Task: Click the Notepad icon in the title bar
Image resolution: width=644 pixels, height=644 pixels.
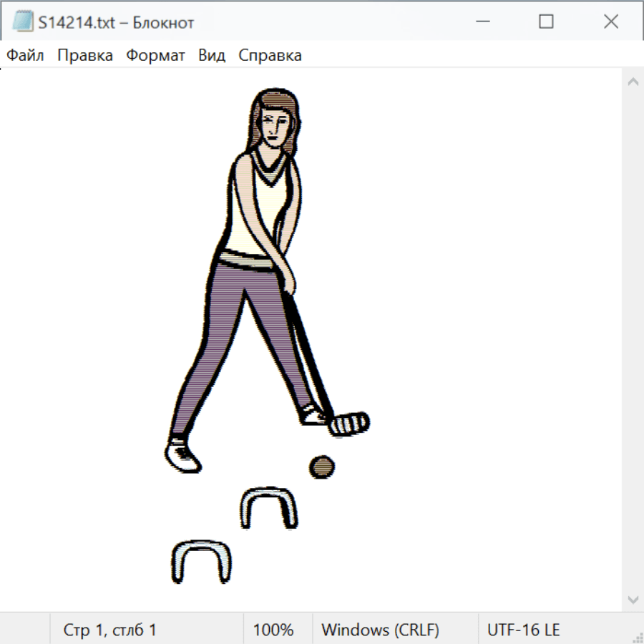Action: [x=22, y=22]
